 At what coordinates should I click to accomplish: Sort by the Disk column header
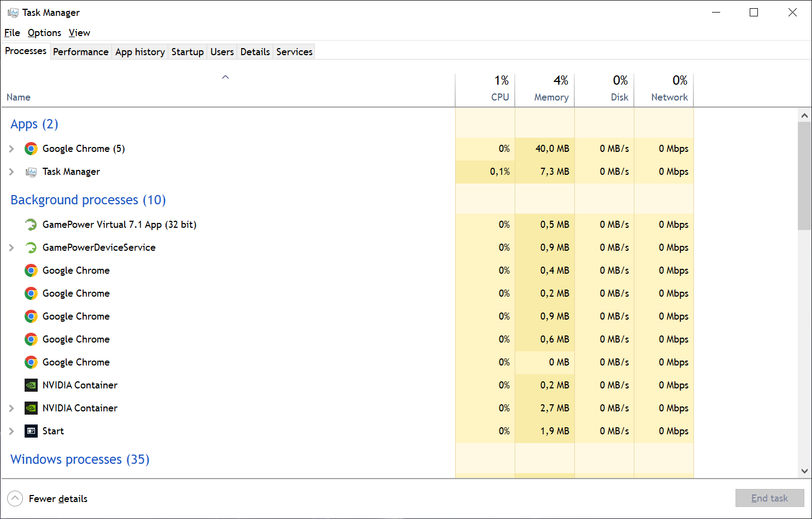pos(604,89)
